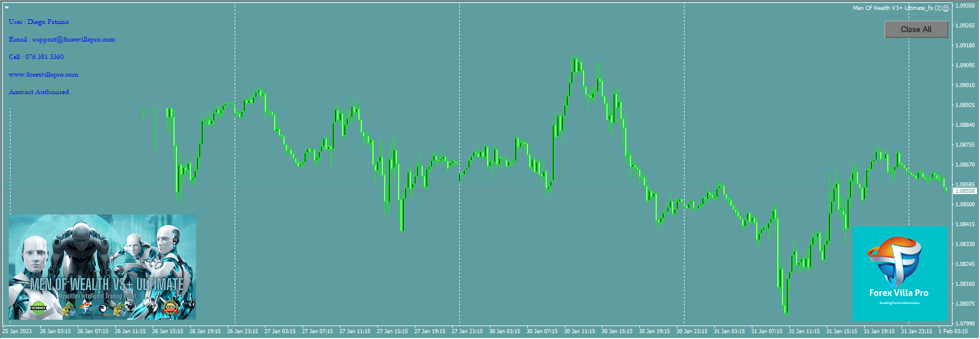
Task: Click the 26 Jan 19:15 time axis label
Action: (x=205, y=331)
